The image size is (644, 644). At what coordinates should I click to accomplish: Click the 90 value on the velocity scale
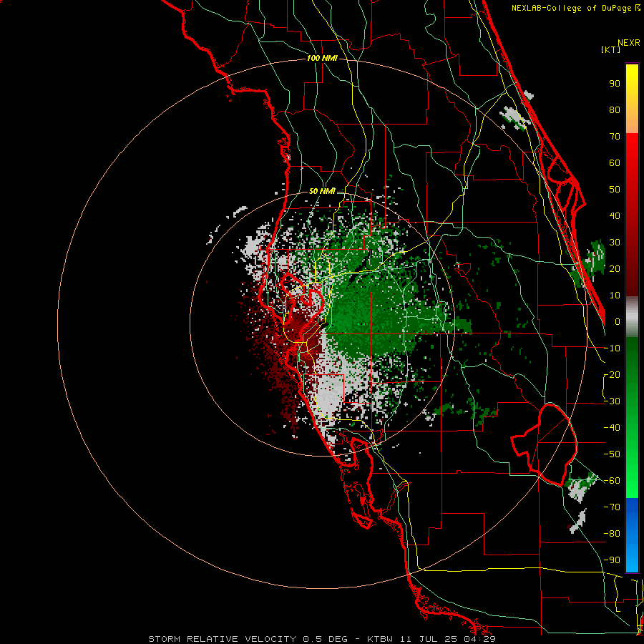click(615, 84)
